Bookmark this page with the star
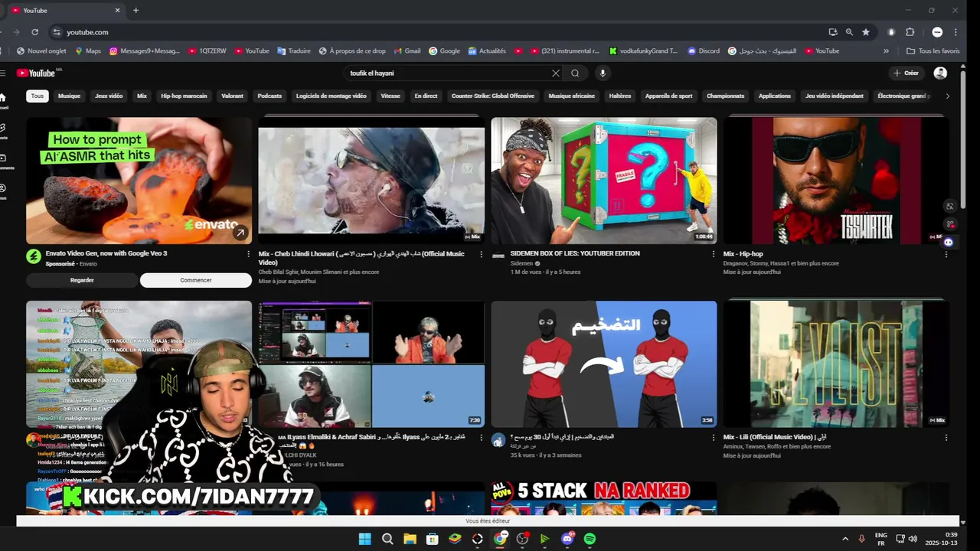This screenshot has height=551, width=980. pos(866,32)
